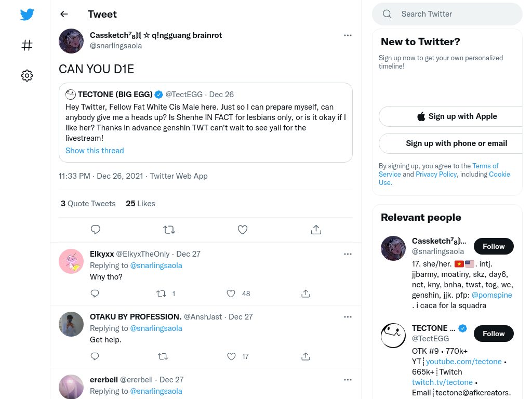
Task: Open settings with the gear icon
Action: [x=27, y=75]
